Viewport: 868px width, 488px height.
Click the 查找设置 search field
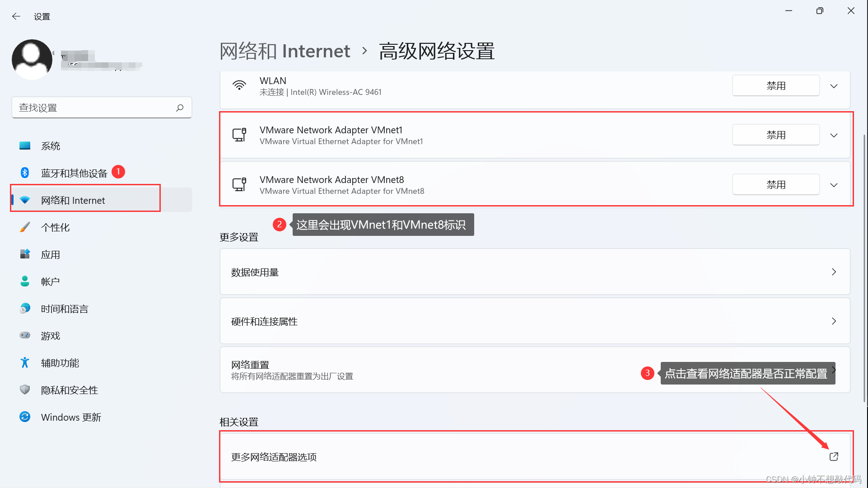[x=102, y=108]
